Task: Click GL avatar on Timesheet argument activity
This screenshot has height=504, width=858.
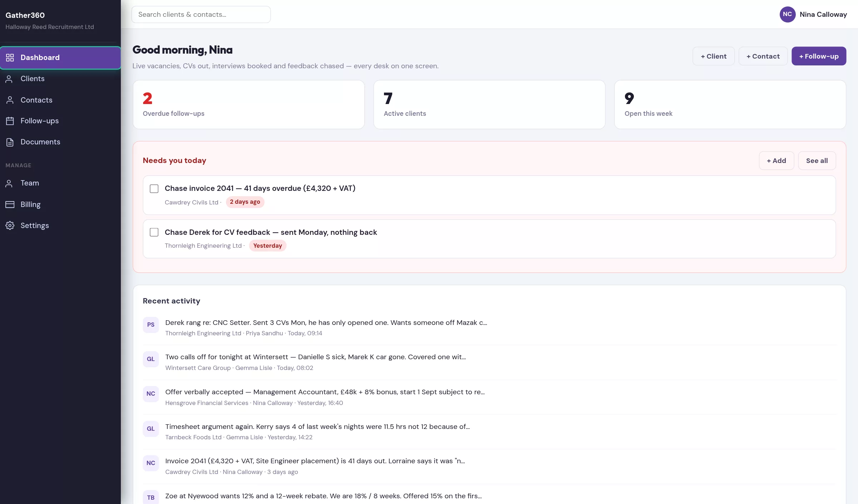Action: pos(151,429)
